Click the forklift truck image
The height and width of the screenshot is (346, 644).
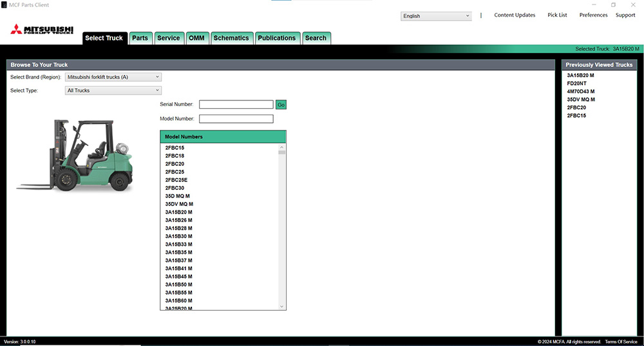click(x=75, y=156)
